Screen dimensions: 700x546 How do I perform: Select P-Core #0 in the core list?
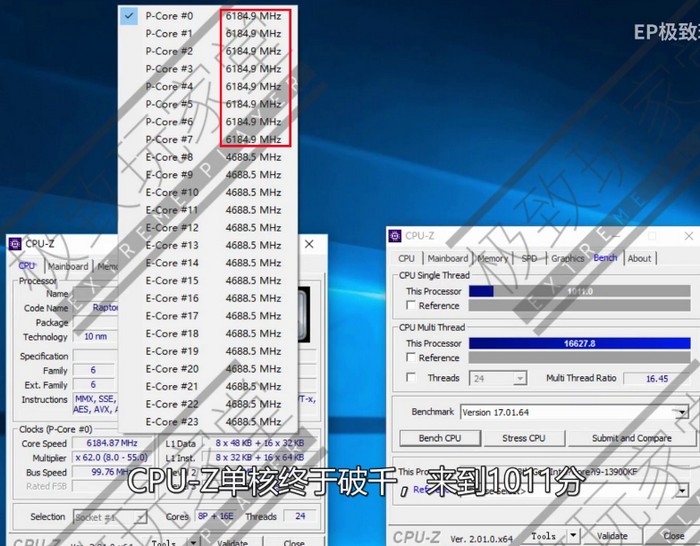pyautogui.click(x=169, y=16)
